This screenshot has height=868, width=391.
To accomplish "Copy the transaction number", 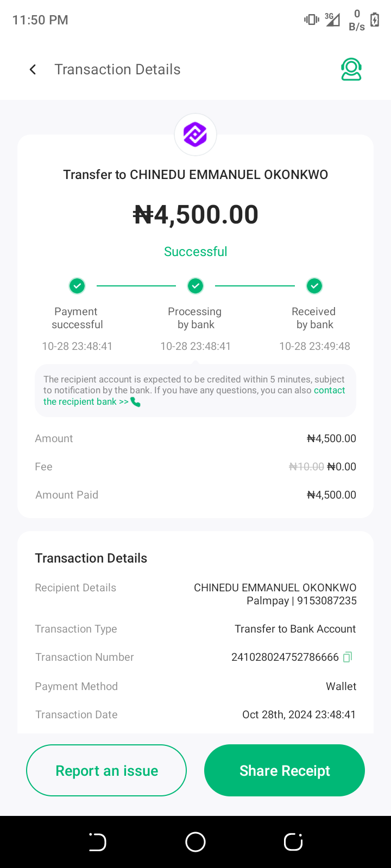I will point(348,657).
